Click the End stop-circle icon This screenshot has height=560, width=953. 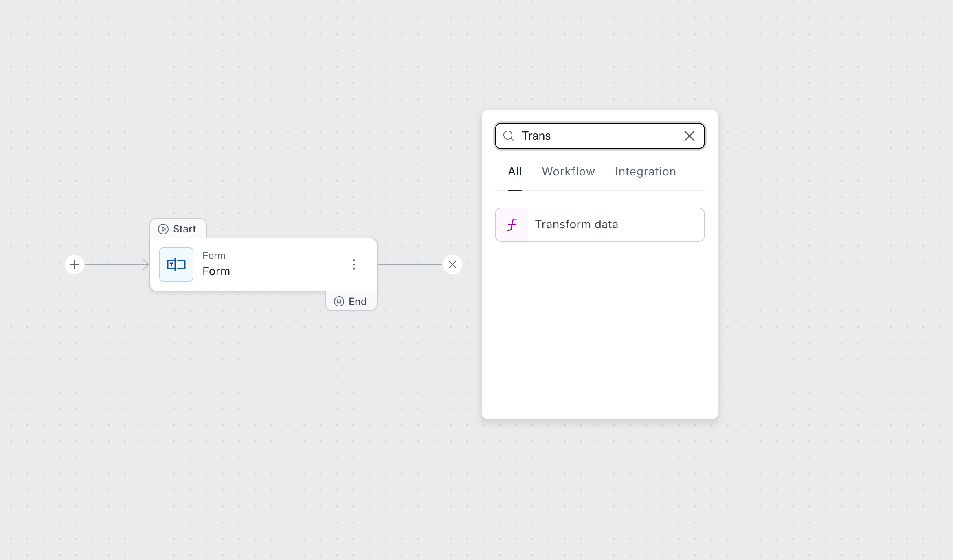pyautogui.click(x=339, y=302)
